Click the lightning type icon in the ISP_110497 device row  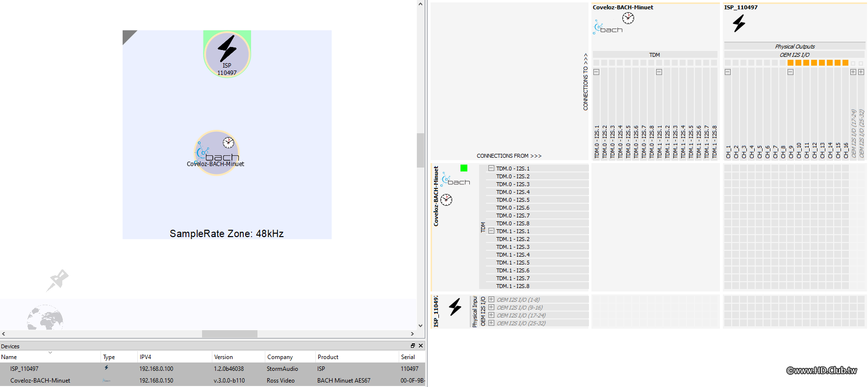[x=106, y=368]
